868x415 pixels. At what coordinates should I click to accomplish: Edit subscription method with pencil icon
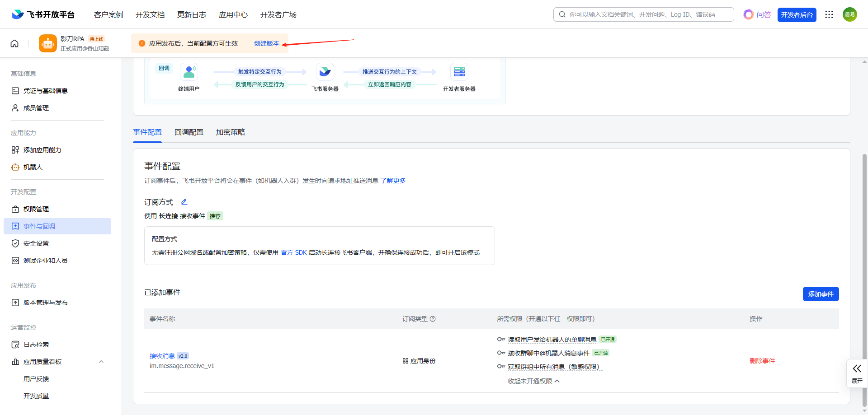tap(184, 202)
